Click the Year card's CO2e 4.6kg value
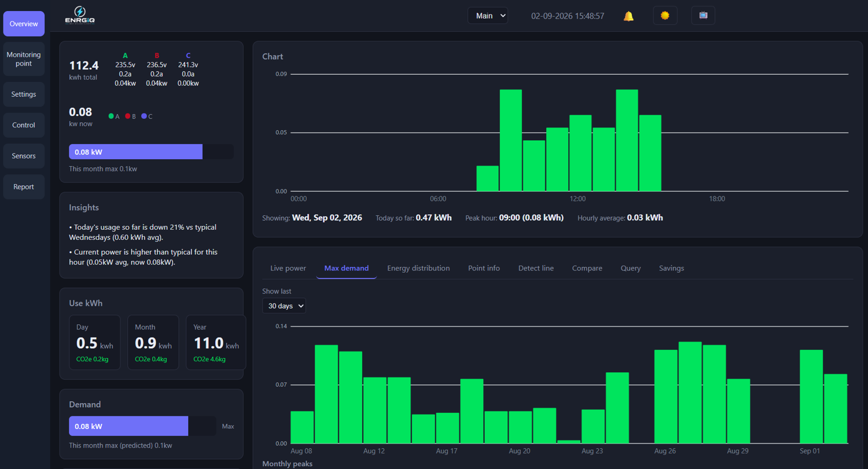This screenshot has height=469, width=868. click(209, 359)
